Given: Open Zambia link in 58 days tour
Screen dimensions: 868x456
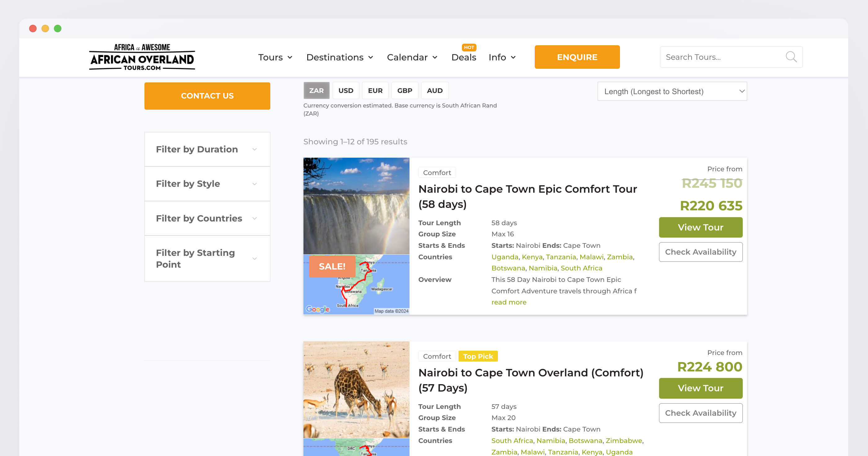Looking at the screenshot, I should pyautogui.click(x=620, y=257).
